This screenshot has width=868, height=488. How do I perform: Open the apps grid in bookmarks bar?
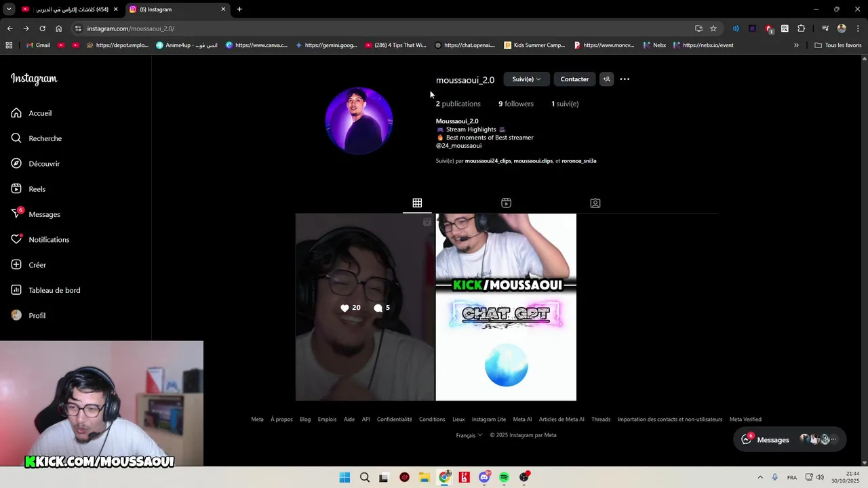click(9, 45)
